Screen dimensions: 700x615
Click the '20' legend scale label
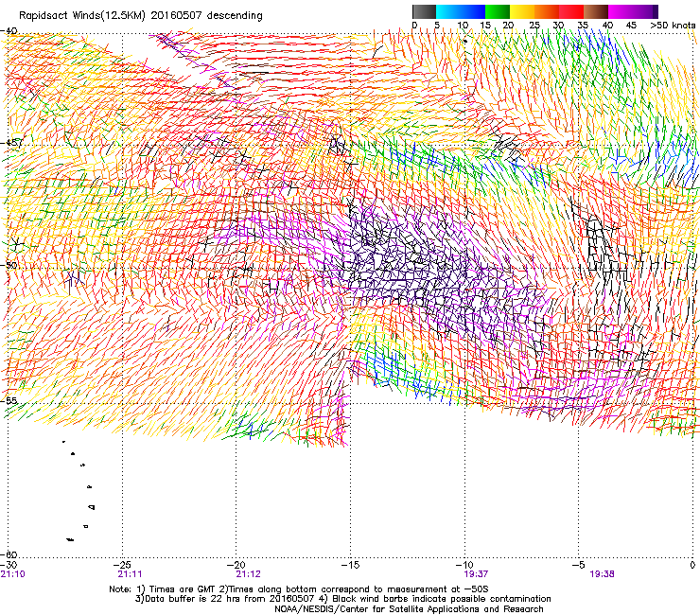tap(509, 25)
